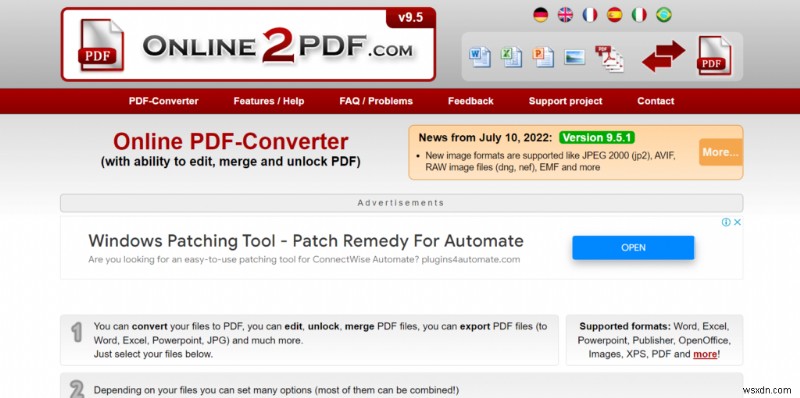Choose the French flag language icon
This screenshot has height=398, width=800.
(590, 15)
